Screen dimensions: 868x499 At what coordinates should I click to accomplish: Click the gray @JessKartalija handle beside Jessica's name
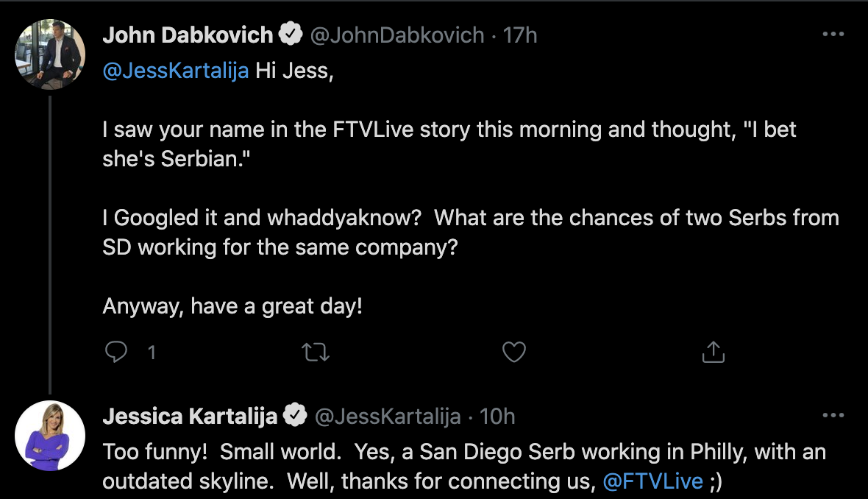[x=388, y=416]
